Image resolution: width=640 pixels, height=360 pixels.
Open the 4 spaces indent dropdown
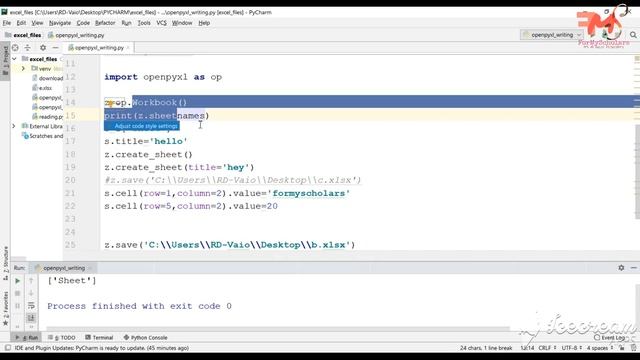[x=600, y=348]
